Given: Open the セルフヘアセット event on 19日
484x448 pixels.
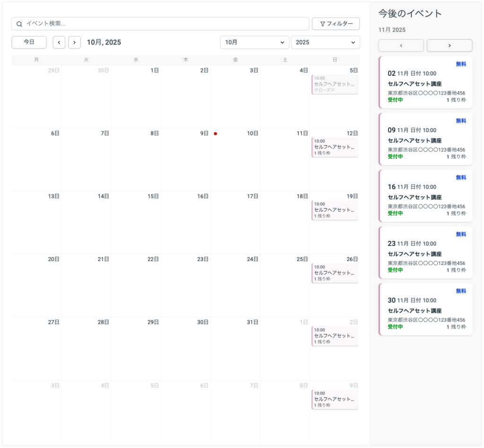Looking at the screenshot, I should (x=335, y=210).
